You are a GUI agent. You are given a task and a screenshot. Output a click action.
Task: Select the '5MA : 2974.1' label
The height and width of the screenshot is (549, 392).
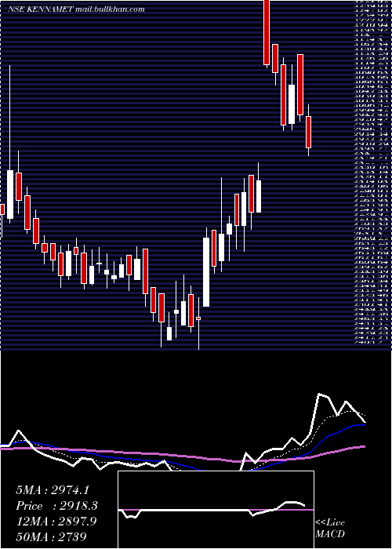(x=51, y=490)
